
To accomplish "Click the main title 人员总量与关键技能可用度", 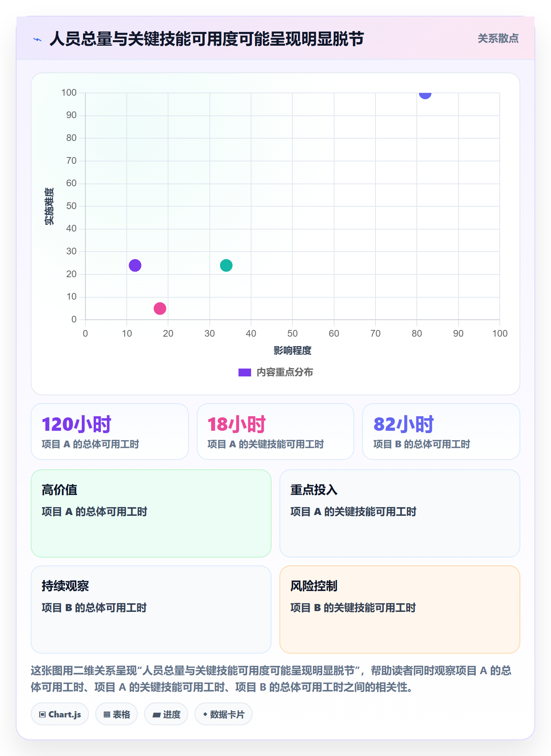I will click(x=207, y=39).
